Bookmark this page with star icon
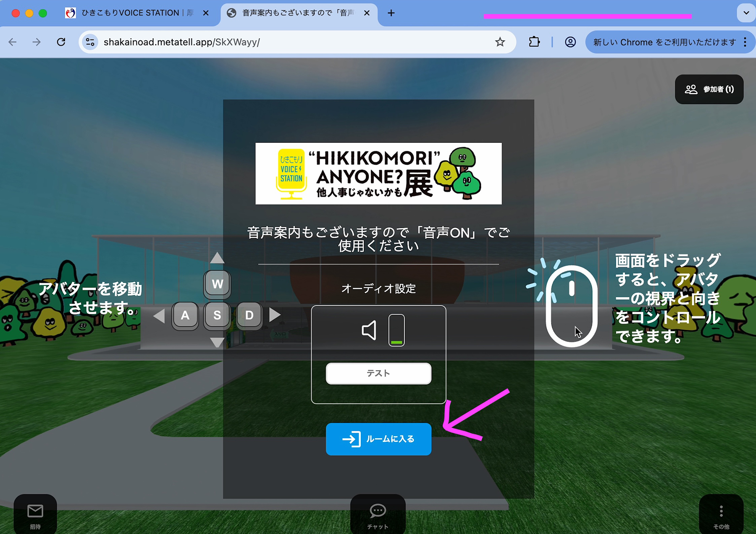This screenshot has width=756, height=534. (x=500, y=42)
